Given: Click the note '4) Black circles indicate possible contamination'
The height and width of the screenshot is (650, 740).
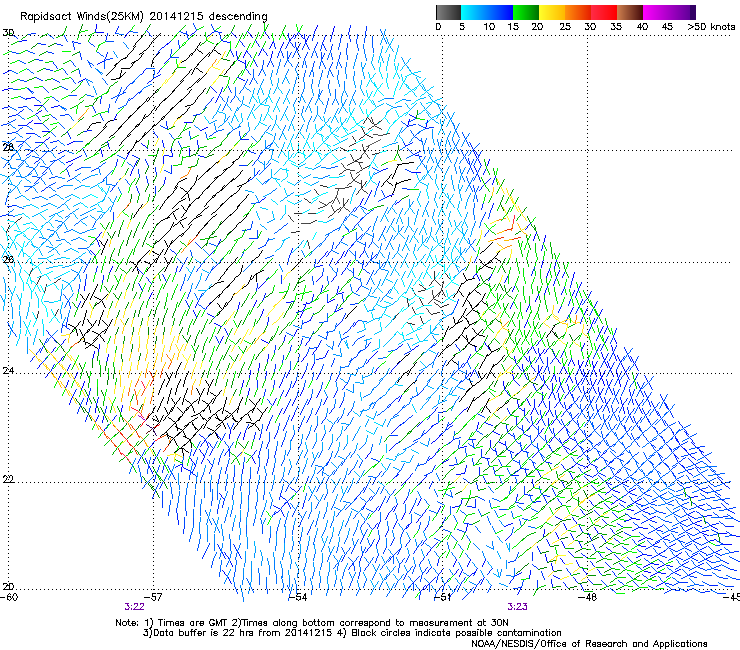Looking at the screenshot, I should [x=449, y=633].
